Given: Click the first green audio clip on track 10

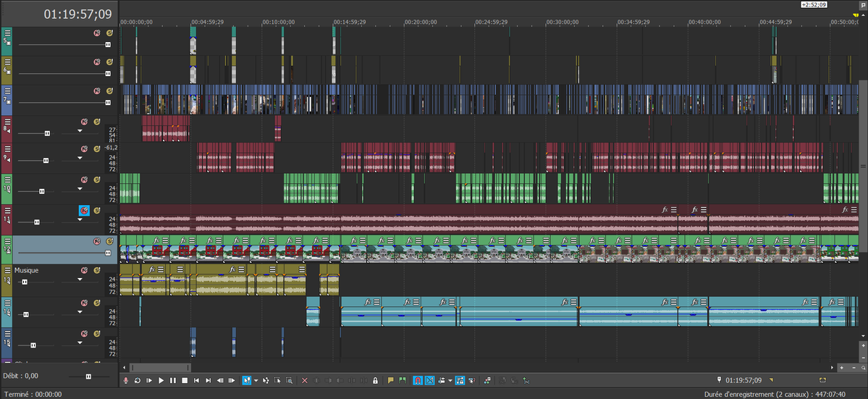Looking at the screenshot, I should (130, 188).
